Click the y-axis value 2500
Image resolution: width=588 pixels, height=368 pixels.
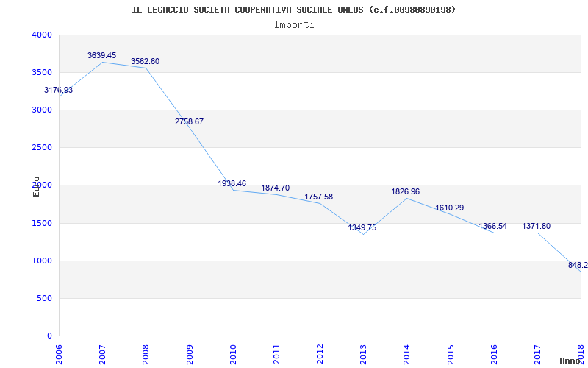pyautogui.click(x=42, y=148)
